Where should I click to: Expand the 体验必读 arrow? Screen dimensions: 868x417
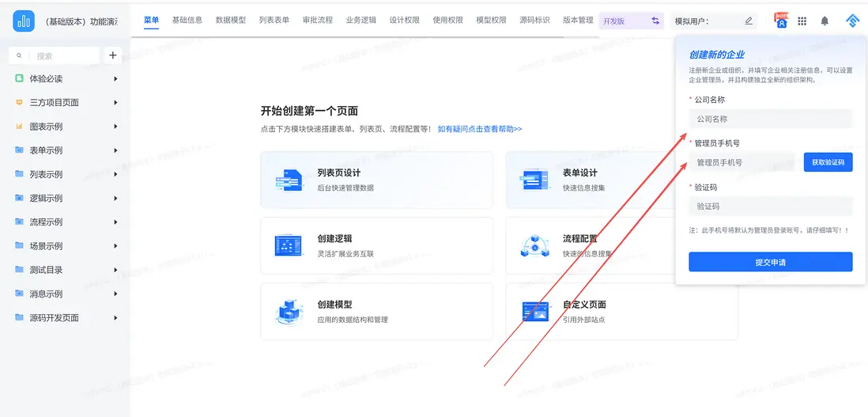tap(115, 78)
